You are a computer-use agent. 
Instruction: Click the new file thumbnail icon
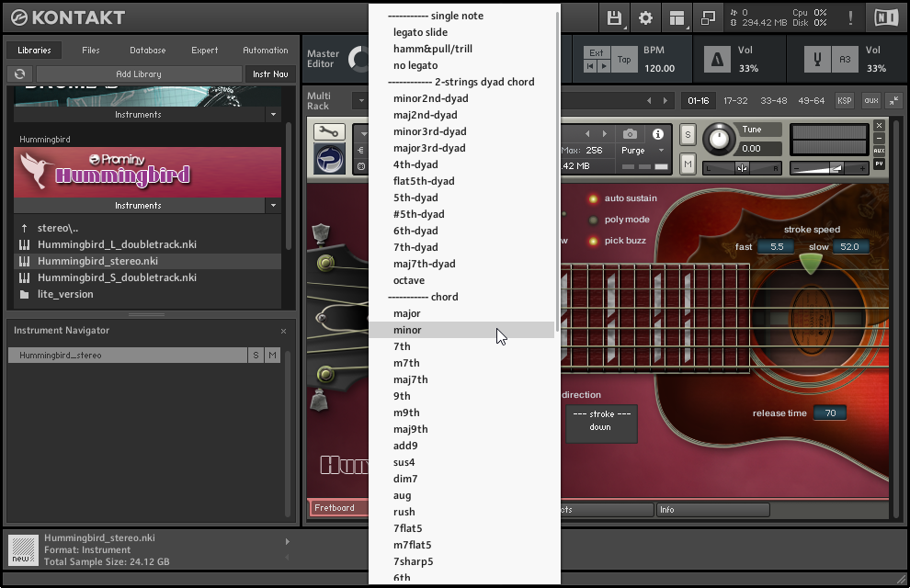point(23,549)
